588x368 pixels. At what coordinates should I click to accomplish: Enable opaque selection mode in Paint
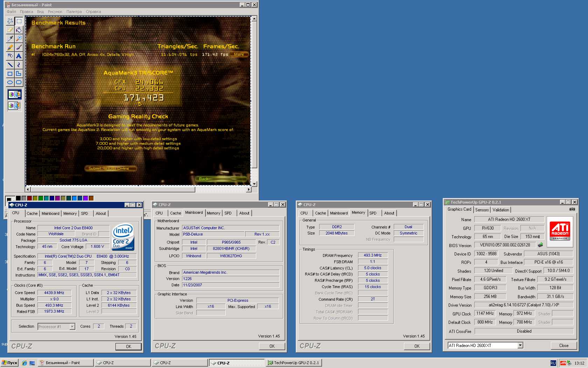[15, 94]
